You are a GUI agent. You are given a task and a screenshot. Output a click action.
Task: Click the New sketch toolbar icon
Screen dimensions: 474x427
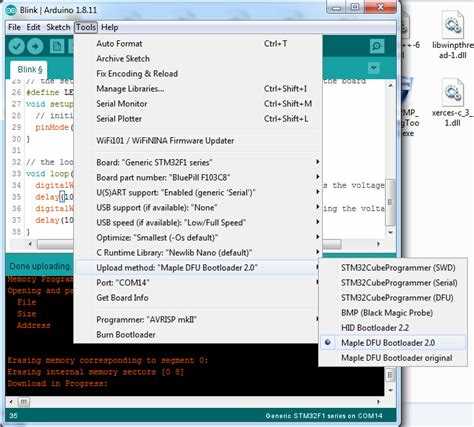pyautogui.click(x=57, y=46)
